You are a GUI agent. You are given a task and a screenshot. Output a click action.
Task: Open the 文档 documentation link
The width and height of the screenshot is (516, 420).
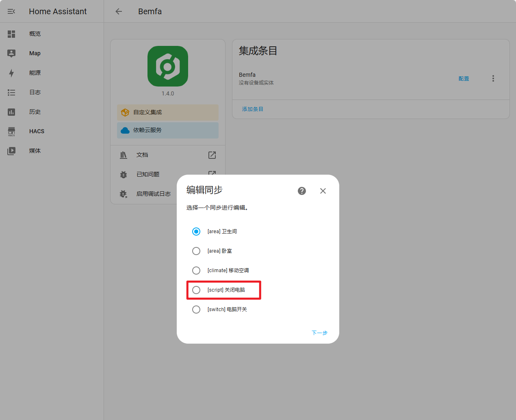click(x=168, y=155)
